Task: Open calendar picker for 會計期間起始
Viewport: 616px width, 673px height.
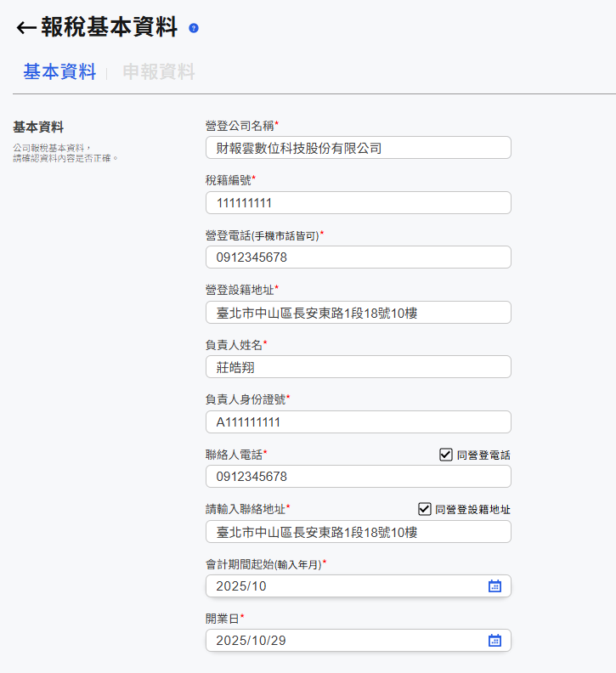Action: click(494, 585)
